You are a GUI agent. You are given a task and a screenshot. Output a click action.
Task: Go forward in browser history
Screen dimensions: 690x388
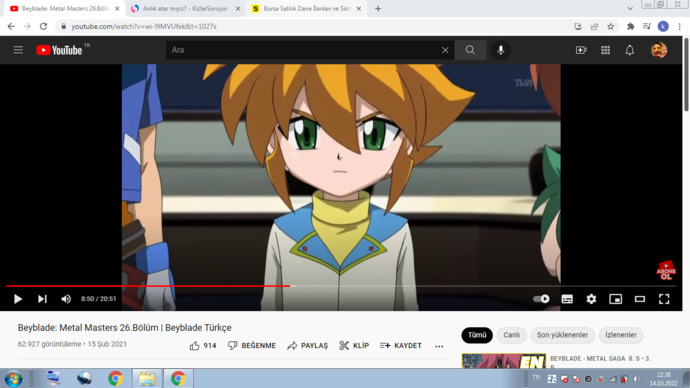(x=27, y=26)
